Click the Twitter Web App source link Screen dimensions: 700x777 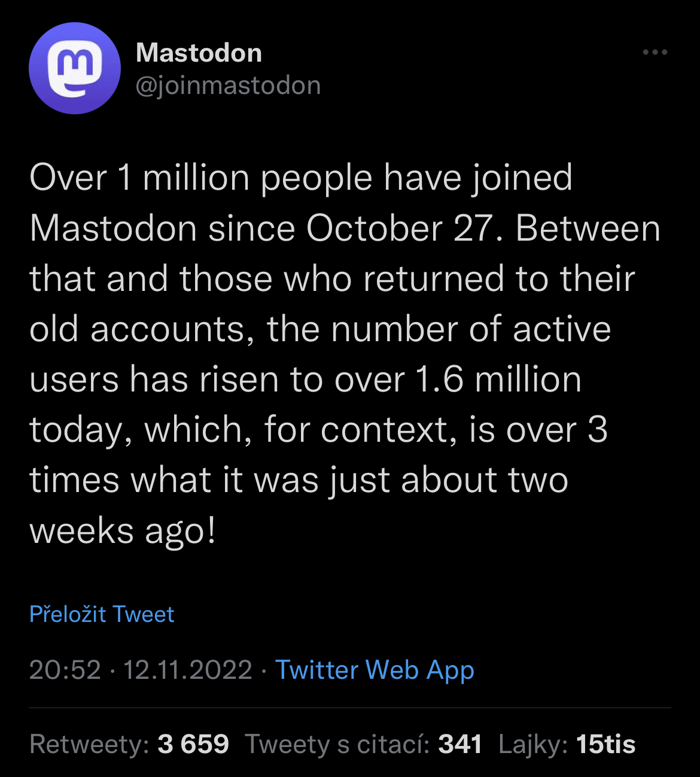tap(375, 670)
